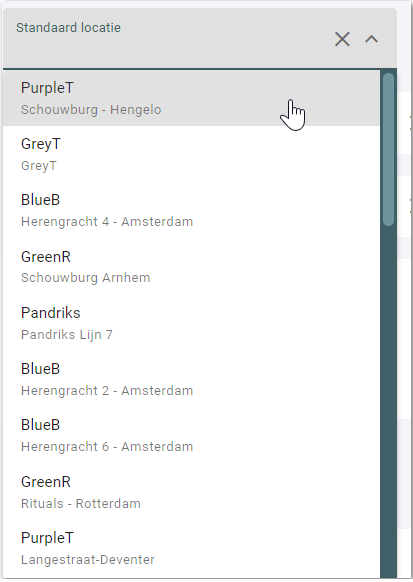Select BlueB at Herengracht 4 - Amsterdam

(191, 210)
